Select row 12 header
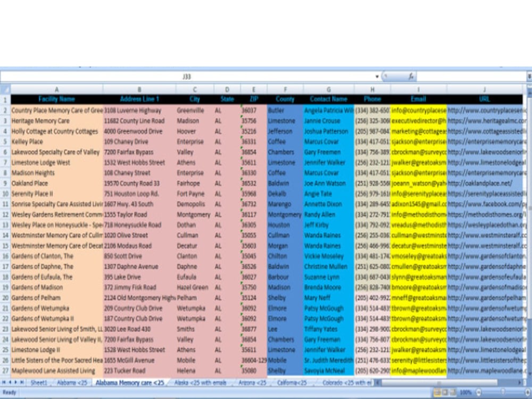Screen dimensions: 532x399 coord(5,215)
